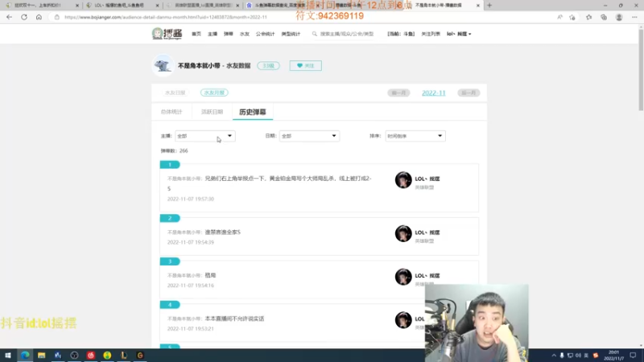This screenshot has width=644, height=362.
Task: Open 关注列表 in the header
Action: click(x=431, y=34)
